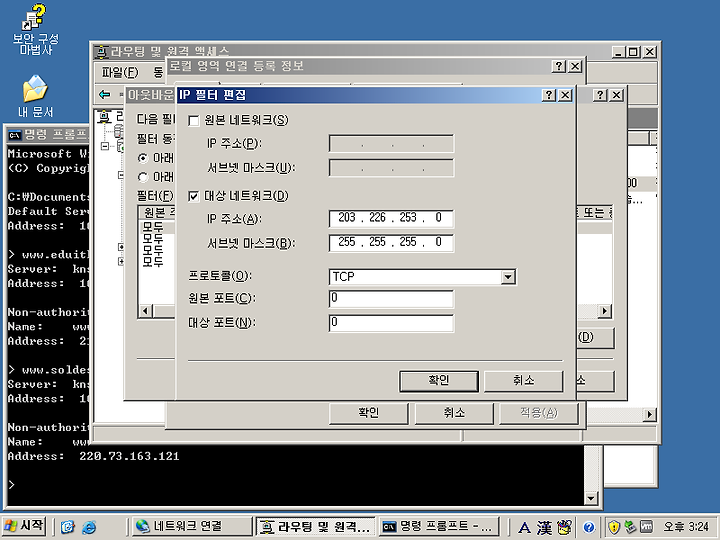Click the Start button on the taskbar

tap(24, 526)
